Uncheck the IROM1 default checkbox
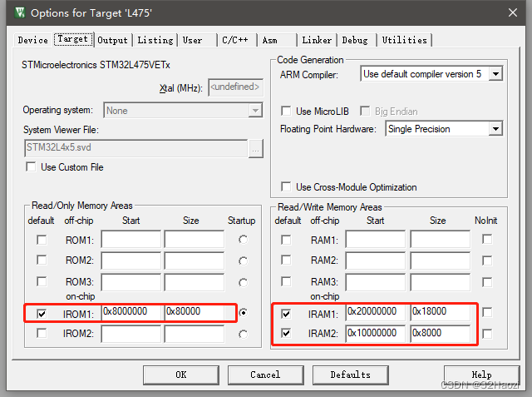This screenshot has width=532, height=397. click(42, 314)
